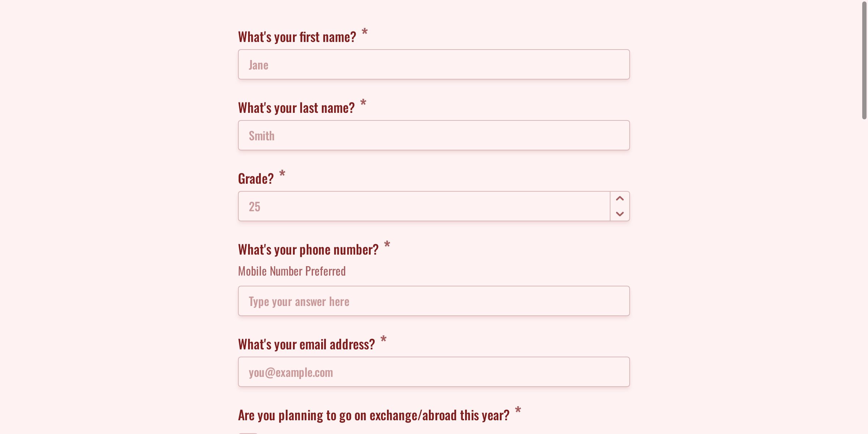Click the "What's your first name?" label
Viewport: 868px width, 434px height.
[297, 37]
